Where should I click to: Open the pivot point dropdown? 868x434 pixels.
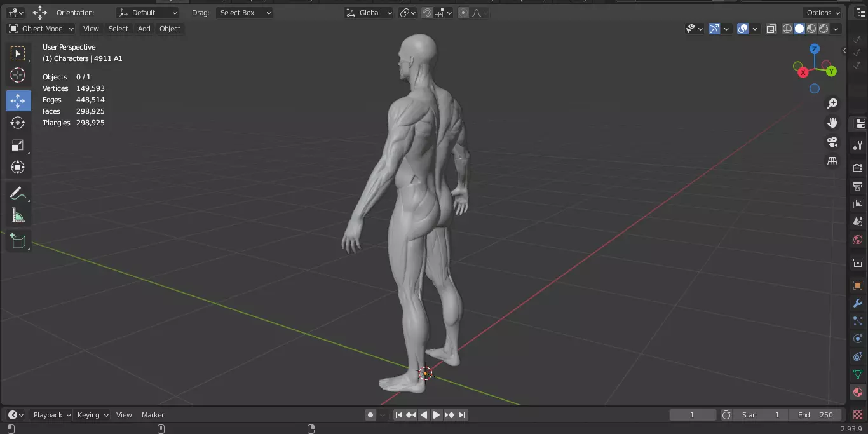click(x=407, y=13)
